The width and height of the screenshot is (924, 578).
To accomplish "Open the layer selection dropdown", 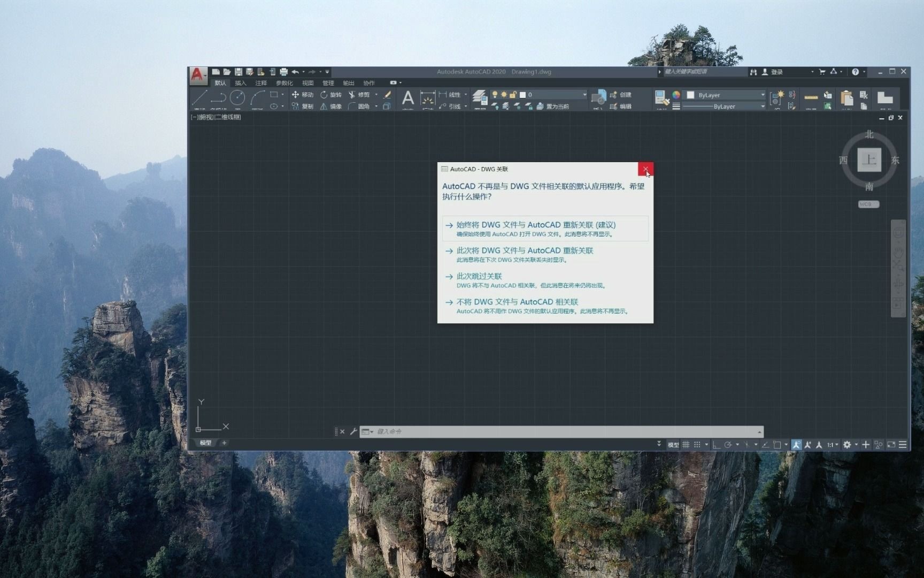I will pos(584,94).
